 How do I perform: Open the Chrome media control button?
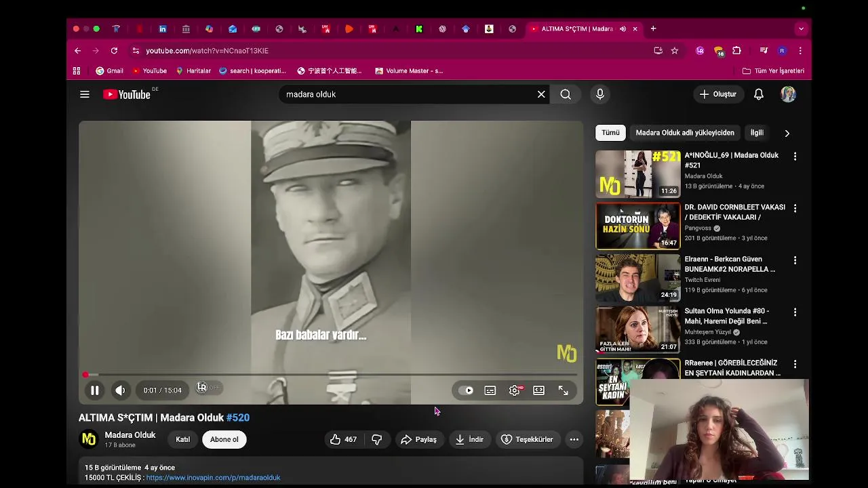click(764, 51)
